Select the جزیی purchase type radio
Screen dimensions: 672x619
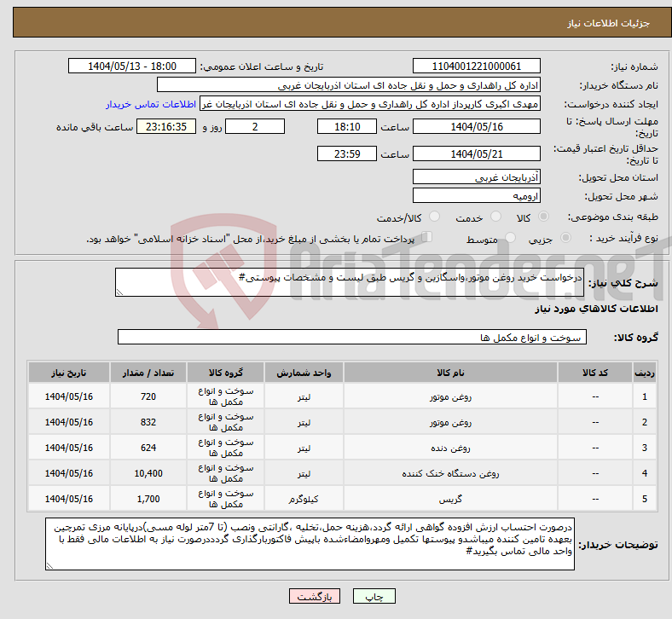[565, 238]
